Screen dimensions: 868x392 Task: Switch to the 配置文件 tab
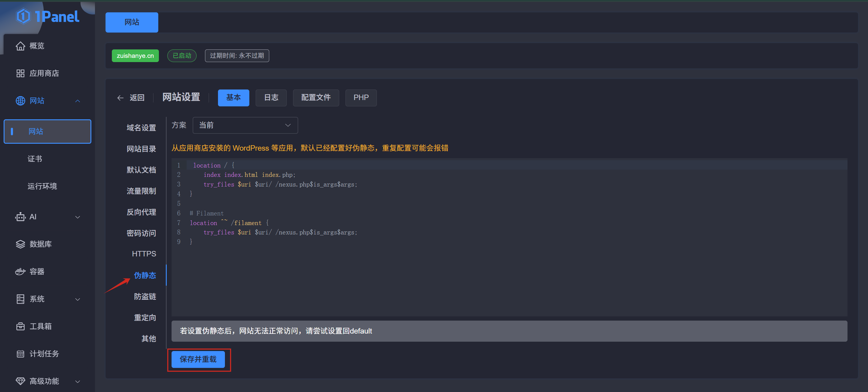click(x=315, y=98)
